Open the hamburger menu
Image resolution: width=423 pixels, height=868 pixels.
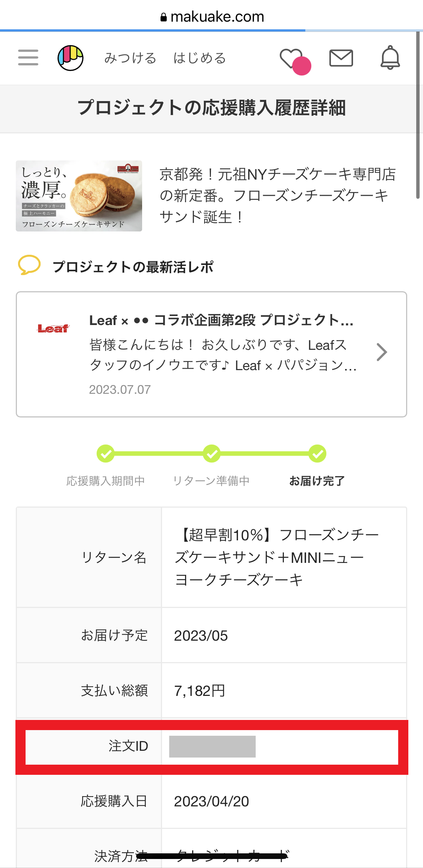tap(28, 58)
